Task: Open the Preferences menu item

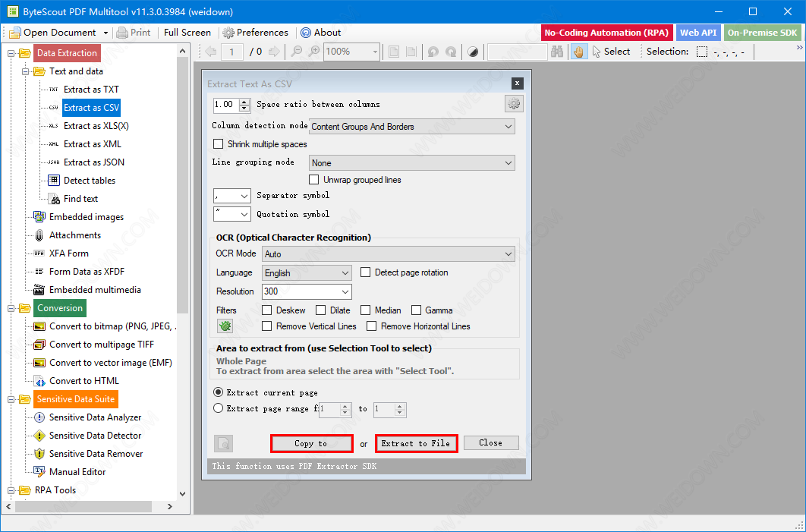Action: click(256, 33)
